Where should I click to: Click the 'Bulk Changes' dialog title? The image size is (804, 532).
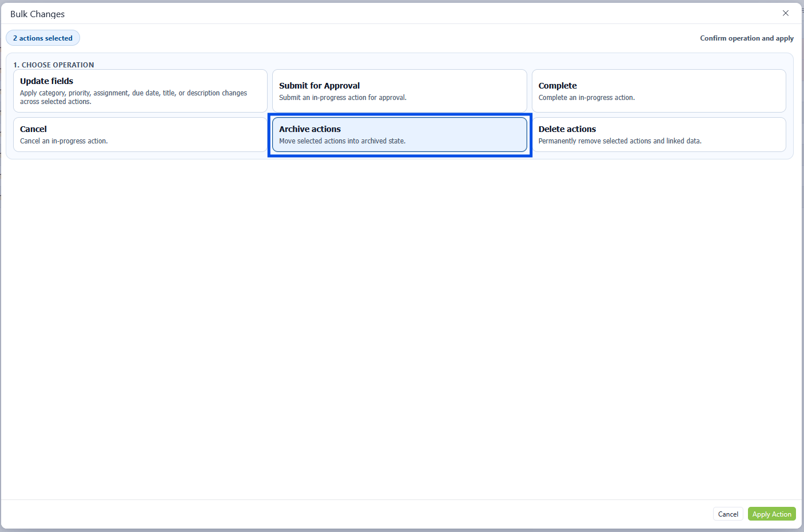tap(38, 14)
